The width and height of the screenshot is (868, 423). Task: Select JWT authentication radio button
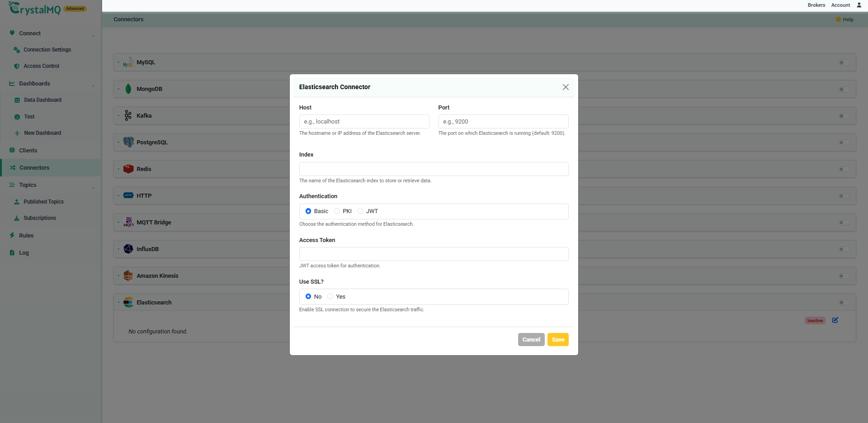click(x=360, y=211)
